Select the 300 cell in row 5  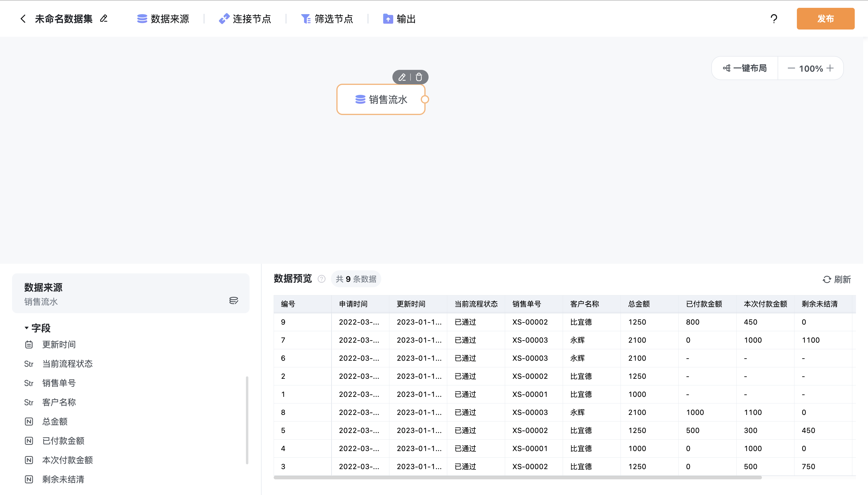tap(765, 430)
